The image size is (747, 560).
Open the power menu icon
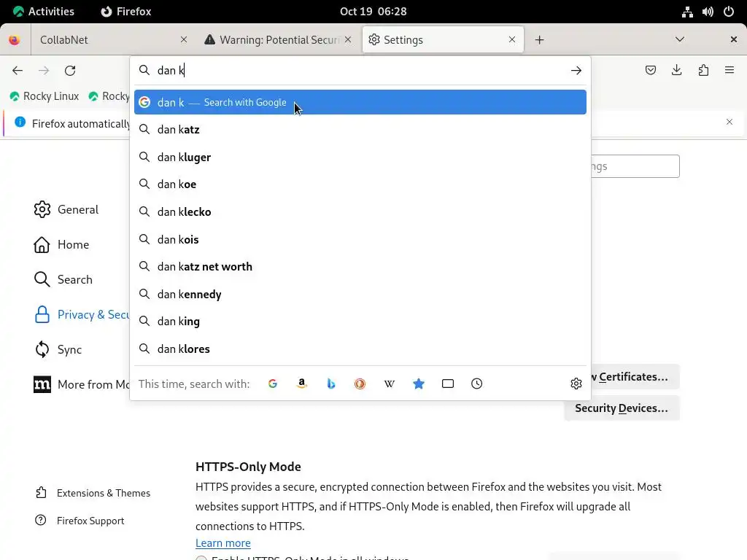click(729, 12)
